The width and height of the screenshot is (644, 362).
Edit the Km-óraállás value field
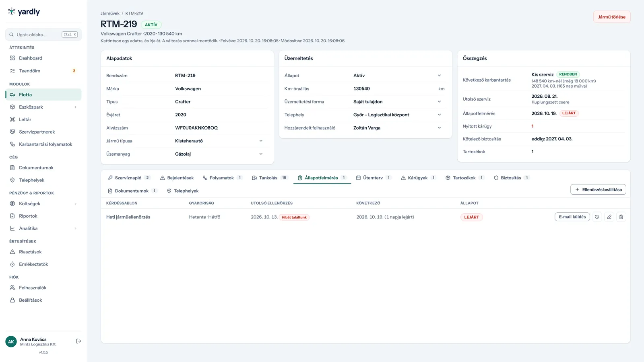pos(394,88)
